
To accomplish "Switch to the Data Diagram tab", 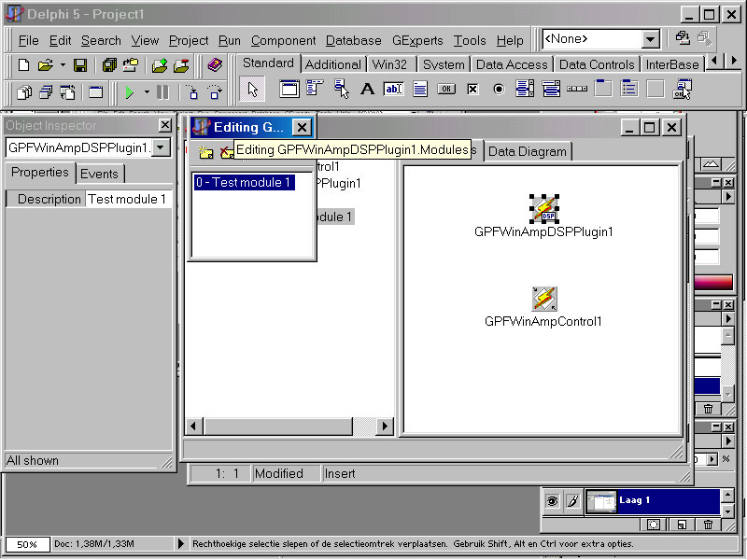I will pos(528,151).
